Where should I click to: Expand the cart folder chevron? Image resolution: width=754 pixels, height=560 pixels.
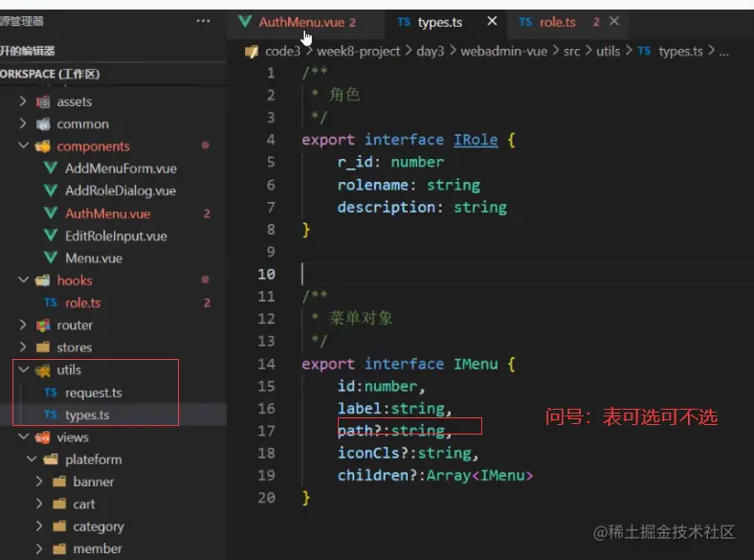pos(39,504)
